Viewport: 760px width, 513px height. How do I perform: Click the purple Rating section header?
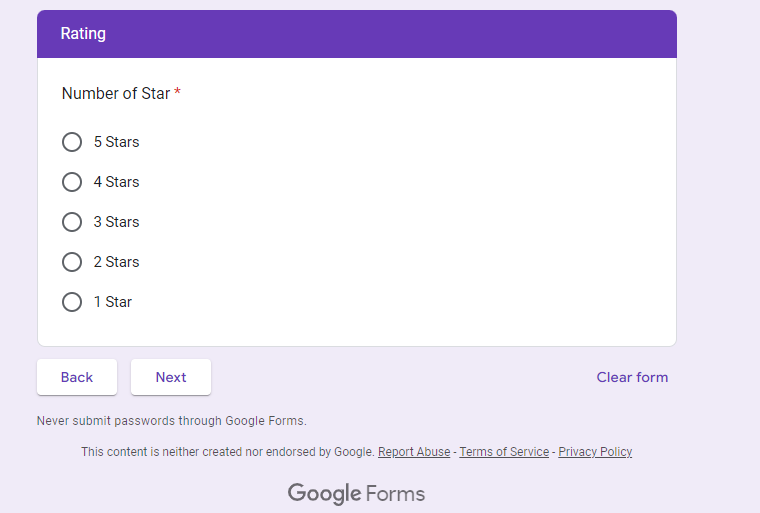click(357, 34)
